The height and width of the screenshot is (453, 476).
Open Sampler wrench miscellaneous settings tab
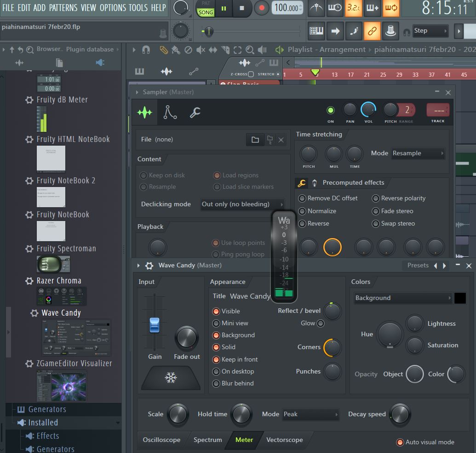(x=195, y=112)
